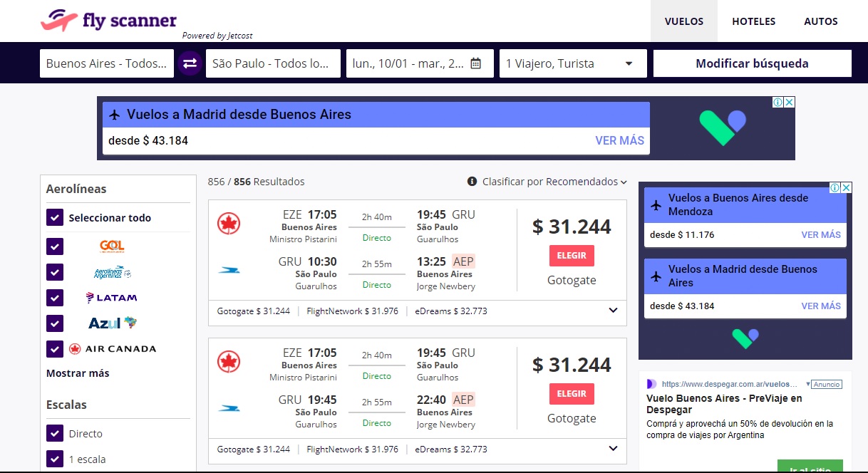Click VER MÁS on Mendoza sidebar ad
Image resolution: width=868 pixels, height=473 pixels.
[821, 234]
